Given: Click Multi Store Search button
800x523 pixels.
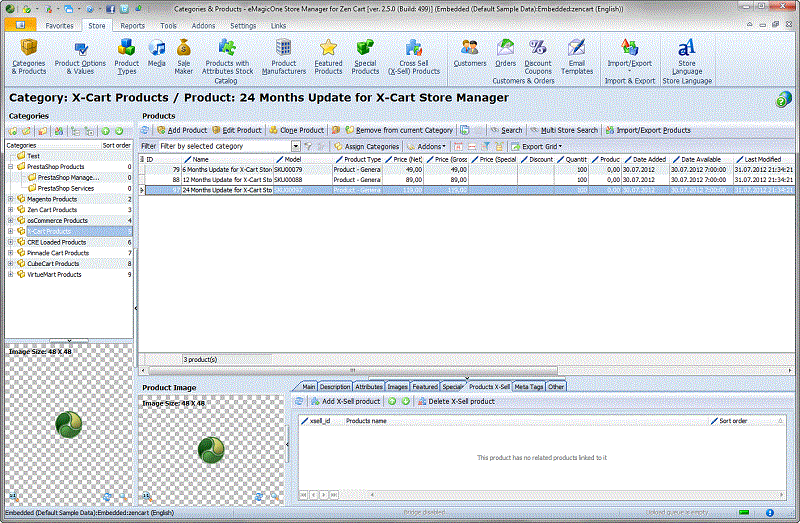Looking at the screenshot, I should pos(564,130).
